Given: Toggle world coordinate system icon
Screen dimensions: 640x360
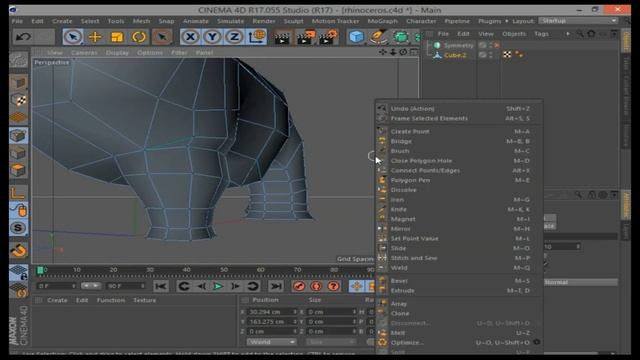Looking at the screenshot, I should (x=257, y=37).
